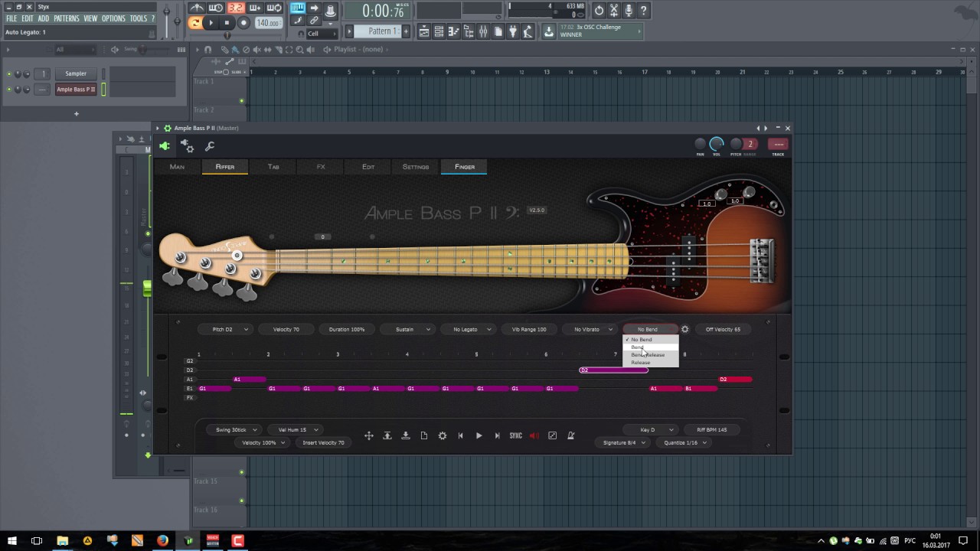Image resolution: width=980 pixels, height=551 pixels.
Task: Click the Riff BPM 145 field
Action: [x=712, y=430]
